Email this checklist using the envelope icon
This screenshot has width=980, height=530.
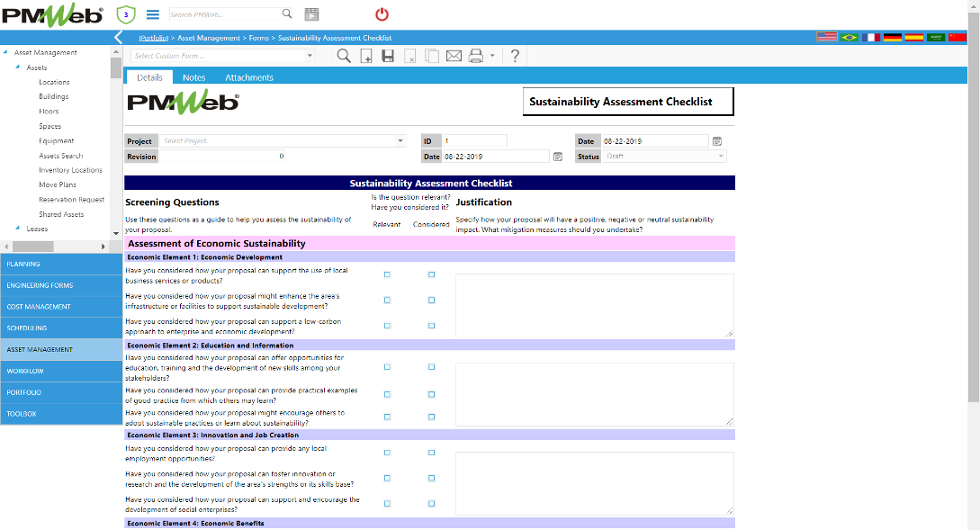click(454, 56)
